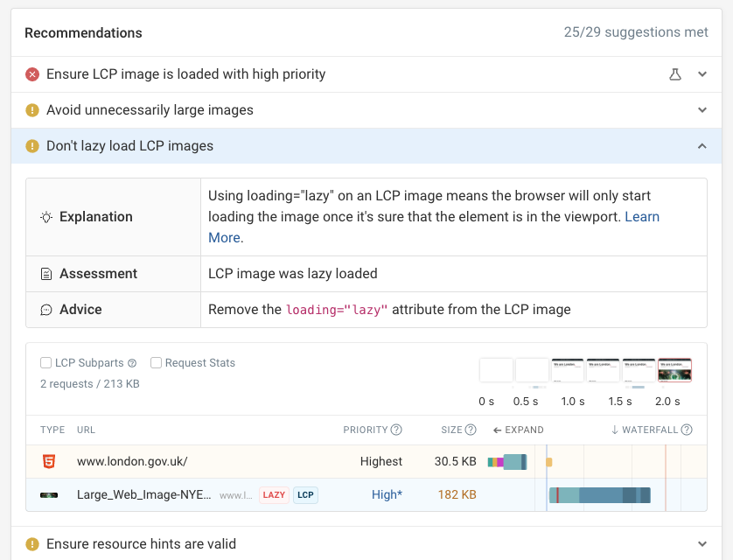Expand 'Ensure resource hints are valid' row
This screenshot has height=560, width=733.
point(702,544)
